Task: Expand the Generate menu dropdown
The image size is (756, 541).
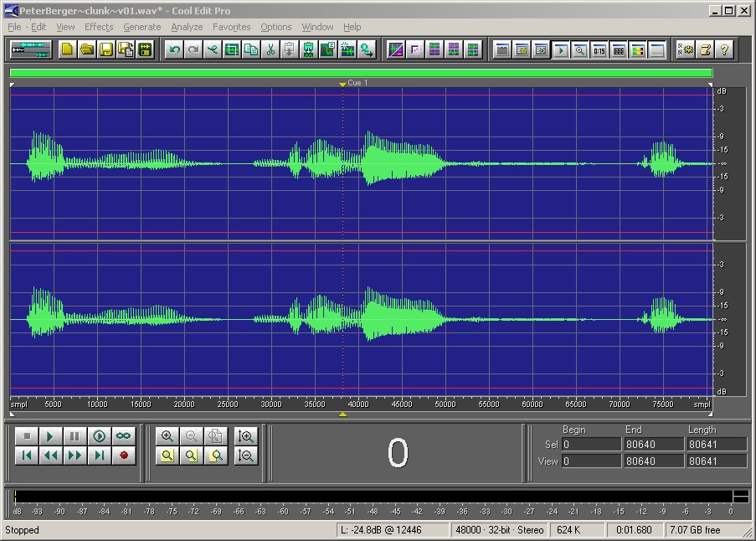Action: (x=141, y=27)
